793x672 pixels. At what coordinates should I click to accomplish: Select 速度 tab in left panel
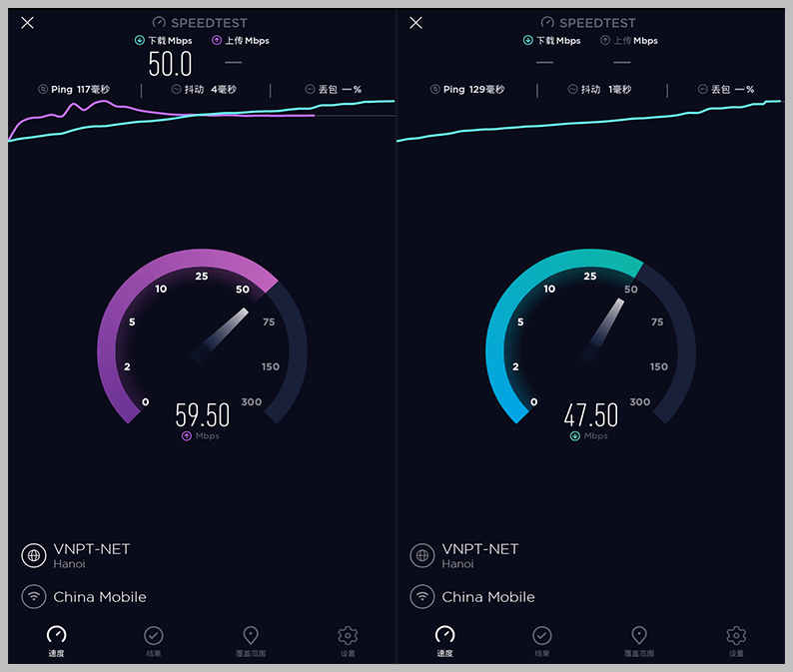(57, 639)
